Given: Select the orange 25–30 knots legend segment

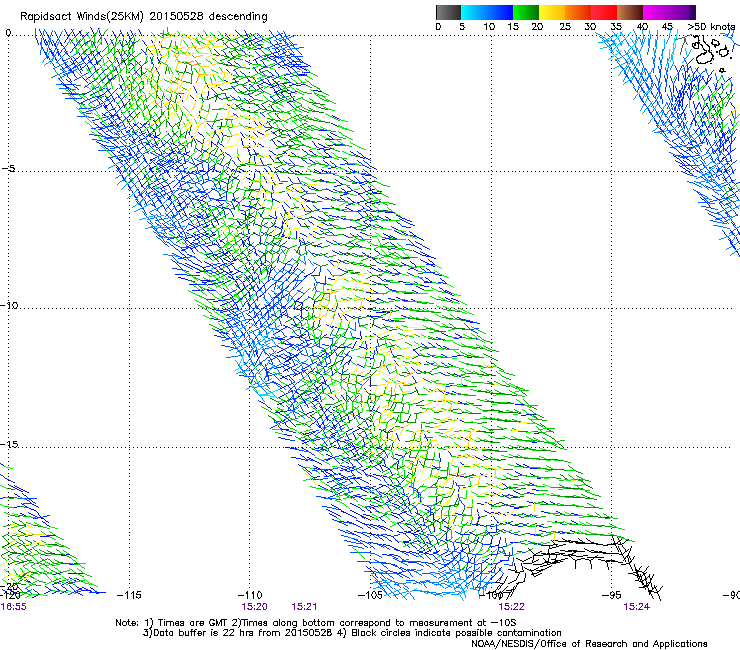Looking at the screenshot, I should point(578,12).
